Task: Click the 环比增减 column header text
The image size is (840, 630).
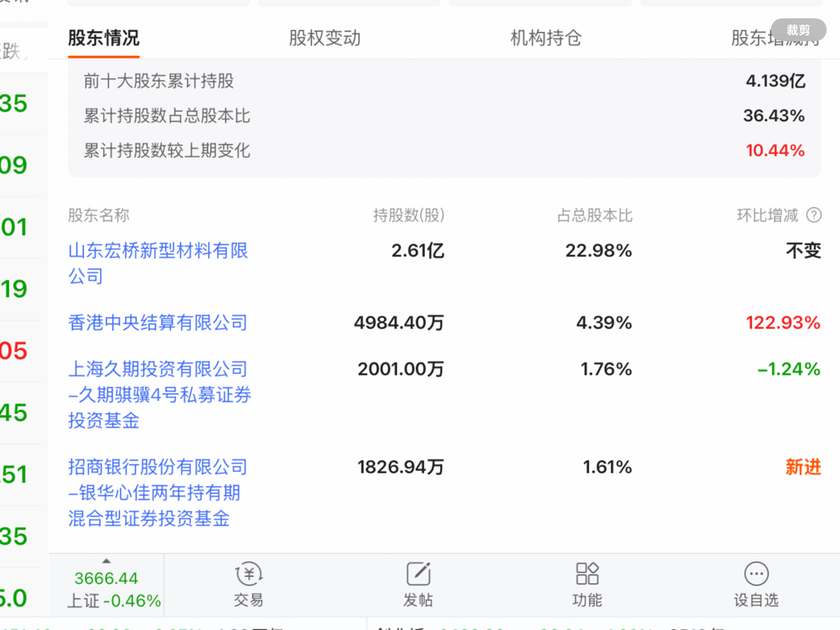Action: [x=768, y=216]
